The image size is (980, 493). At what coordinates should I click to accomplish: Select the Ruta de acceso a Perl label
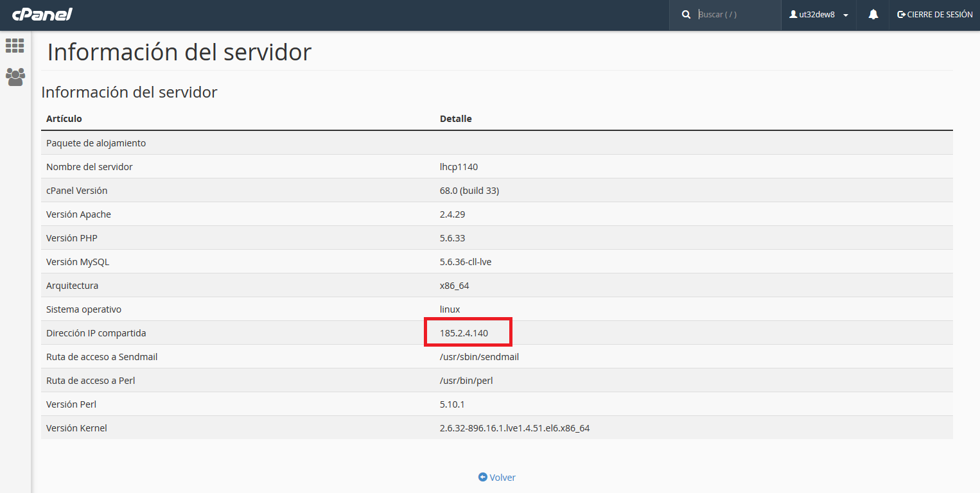(91, 381)
